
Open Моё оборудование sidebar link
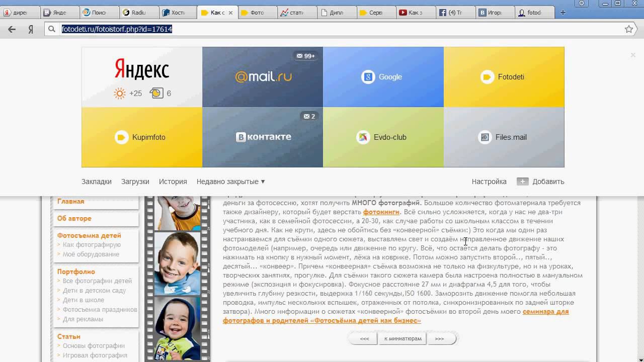pyautogui.click(x=91, y=254)
